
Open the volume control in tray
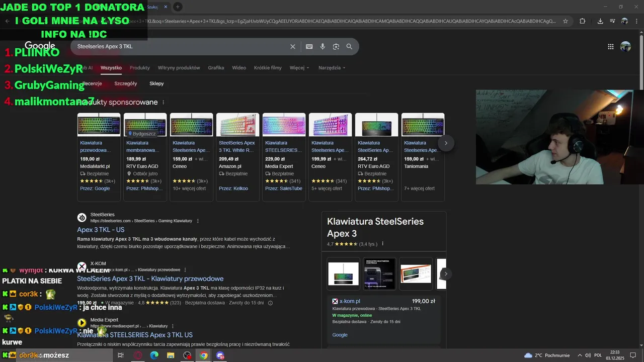pyautogui.click(x=588, y=355)
